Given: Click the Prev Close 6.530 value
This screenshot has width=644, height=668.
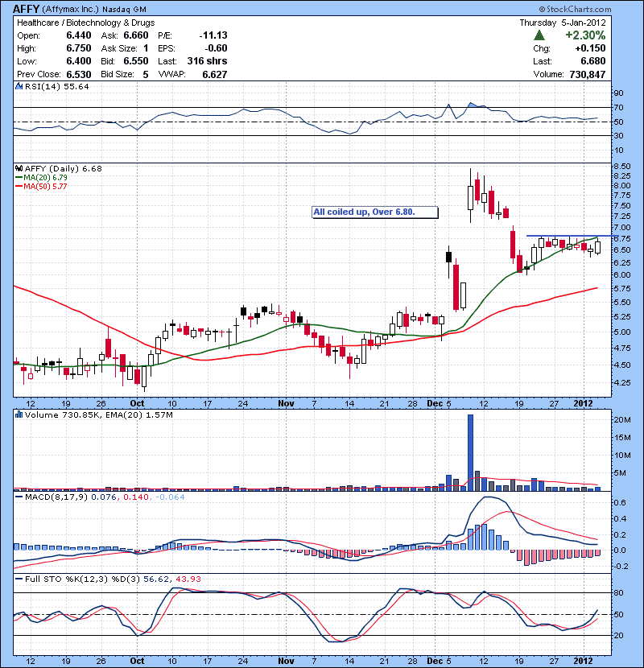Looking at the screenshot, I should click(x=78, y=75).
